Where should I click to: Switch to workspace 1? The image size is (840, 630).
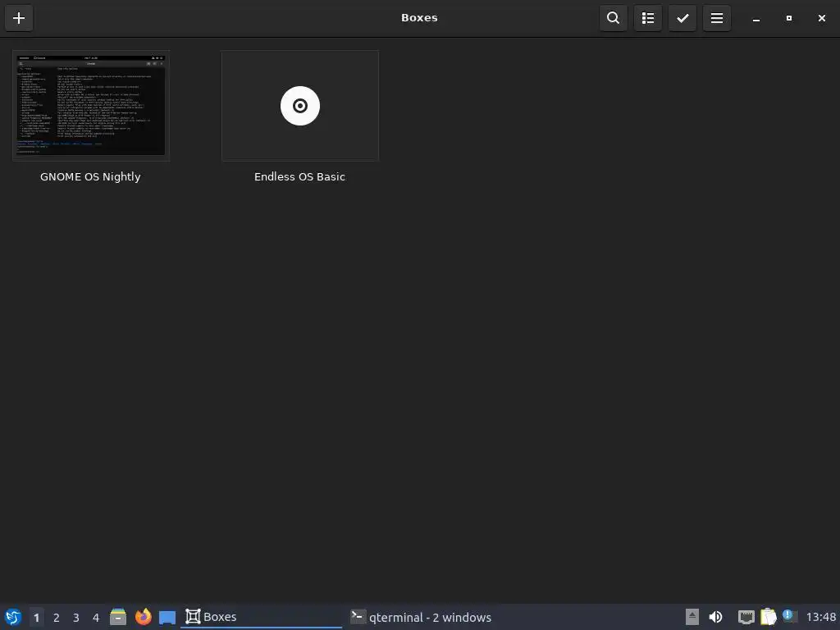point(36,618)
